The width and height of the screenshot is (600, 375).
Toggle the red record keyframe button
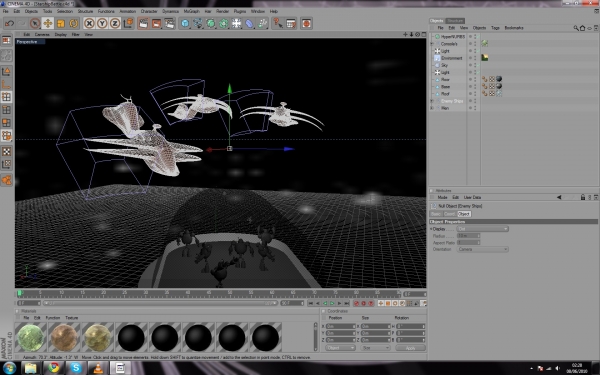[x=357, y=303]
